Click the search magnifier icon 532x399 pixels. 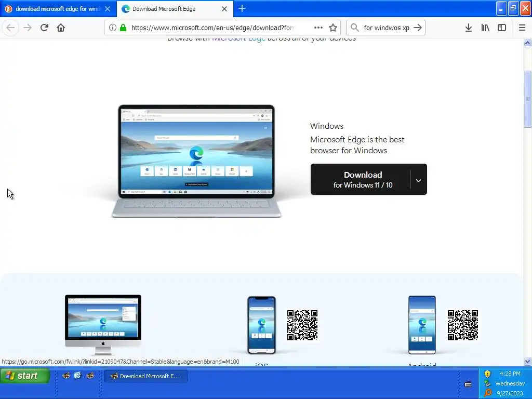(354, 28)
